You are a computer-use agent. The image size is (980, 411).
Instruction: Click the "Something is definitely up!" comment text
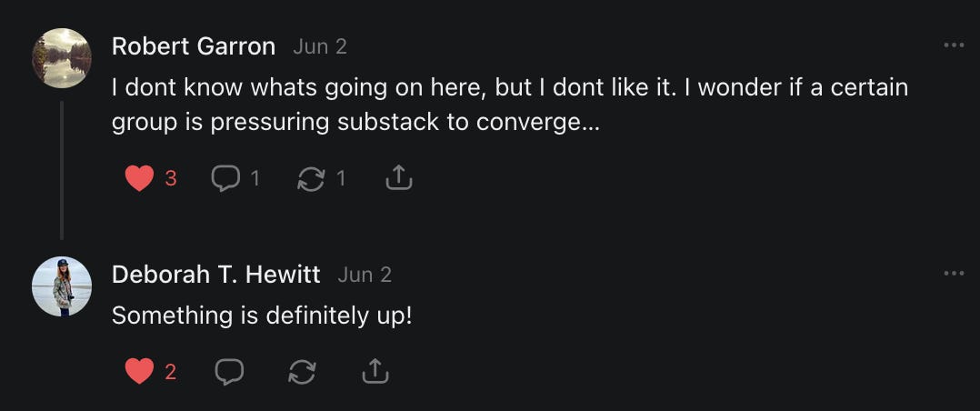tap(262, 316)
